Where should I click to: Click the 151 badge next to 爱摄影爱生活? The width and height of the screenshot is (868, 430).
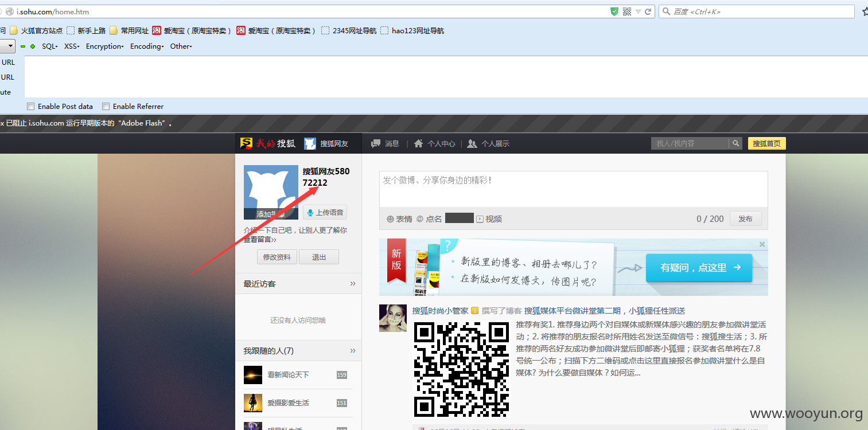(x=342, y=403)
